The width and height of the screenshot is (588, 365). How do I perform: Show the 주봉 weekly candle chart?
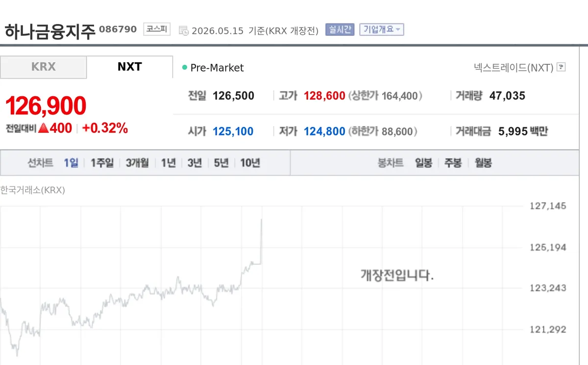(453, 163)
